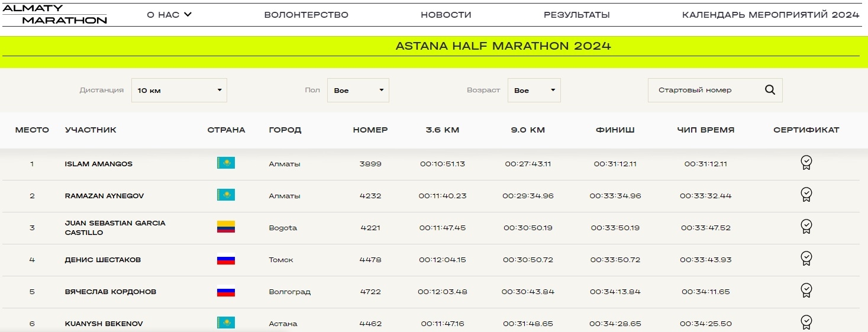
Task: Click the ЧИП ВРЕМЯ column header
Action: [706, 130]
